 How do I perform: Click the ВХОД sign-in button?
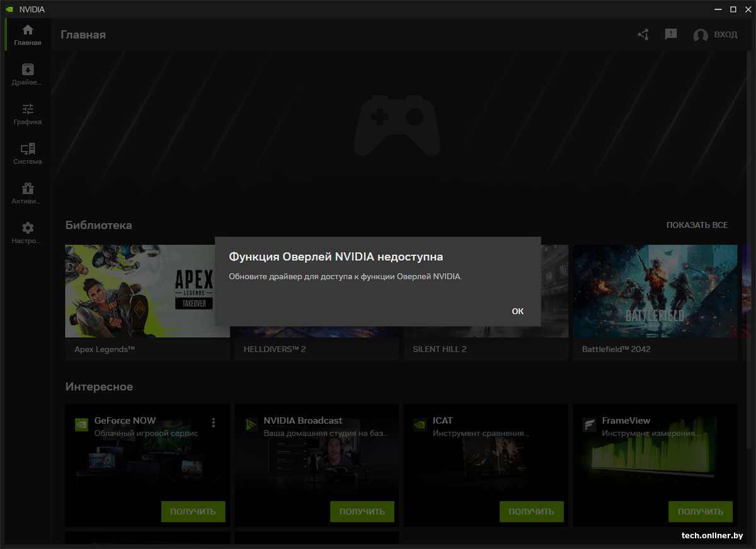715,35
